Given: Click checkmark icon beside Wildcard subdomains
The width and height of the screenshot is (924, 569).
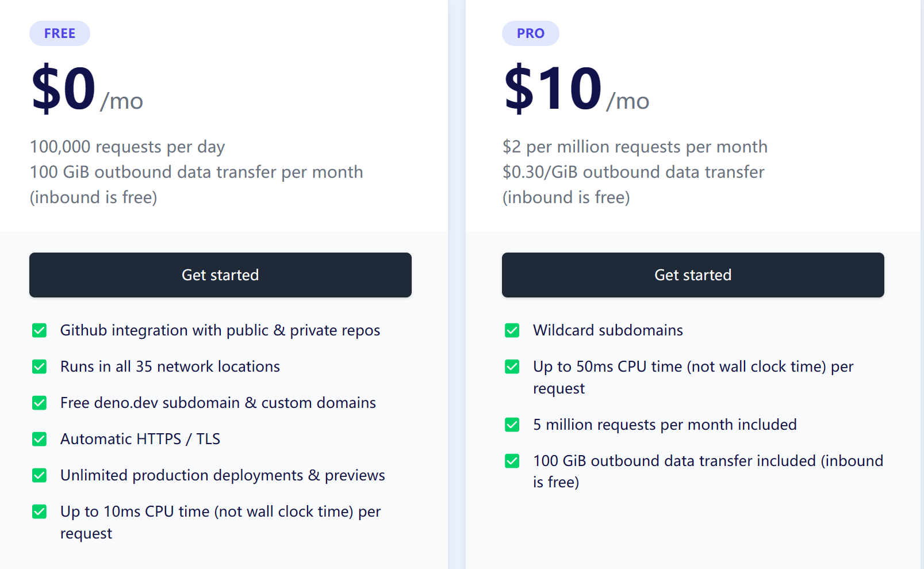Looking at the screenshot, I should coord(512,330).
